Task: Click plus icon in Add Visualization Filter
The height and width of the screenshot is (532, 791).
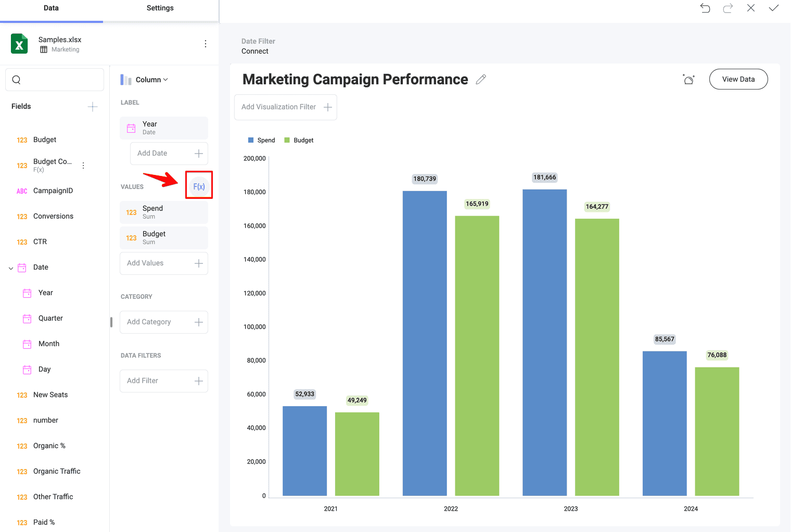Action: coord(328,107)
